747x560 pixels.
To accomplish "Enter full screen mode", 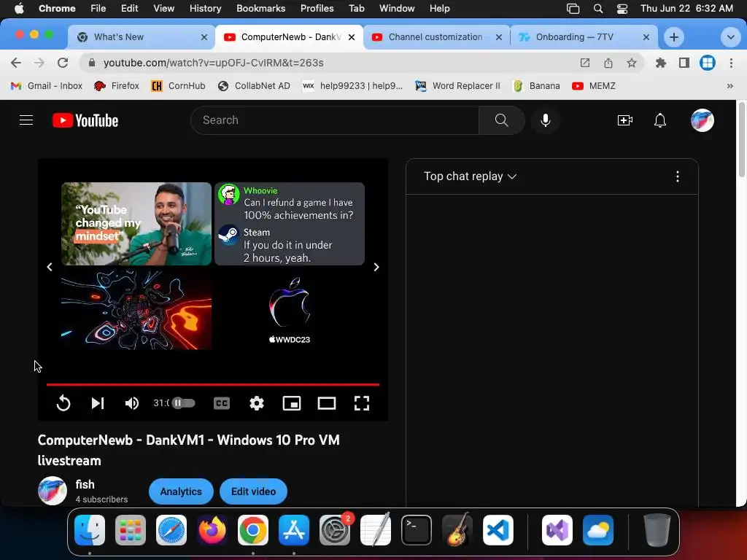I will point(362,403).
